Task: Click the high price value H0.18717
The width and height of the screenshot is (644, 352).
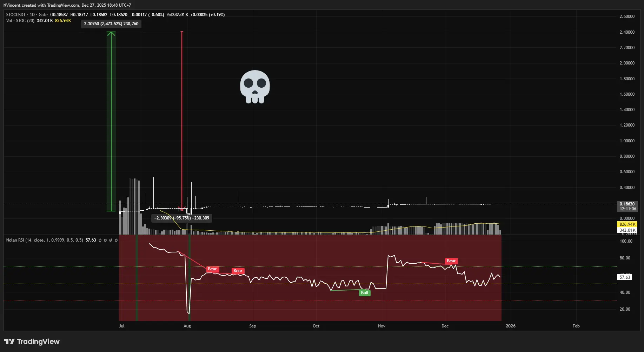Action: (79, 15)
